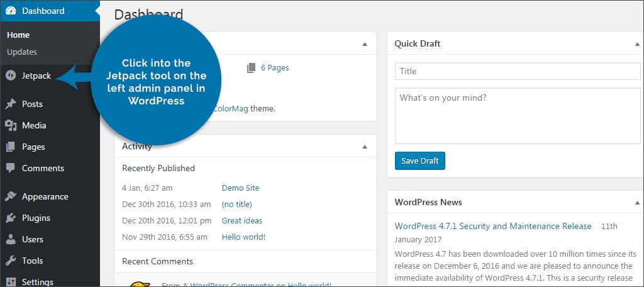The width and height of the screenshot is (644, 287).
Task: Click the Activity widget title
Action: (x=136, y=147)
